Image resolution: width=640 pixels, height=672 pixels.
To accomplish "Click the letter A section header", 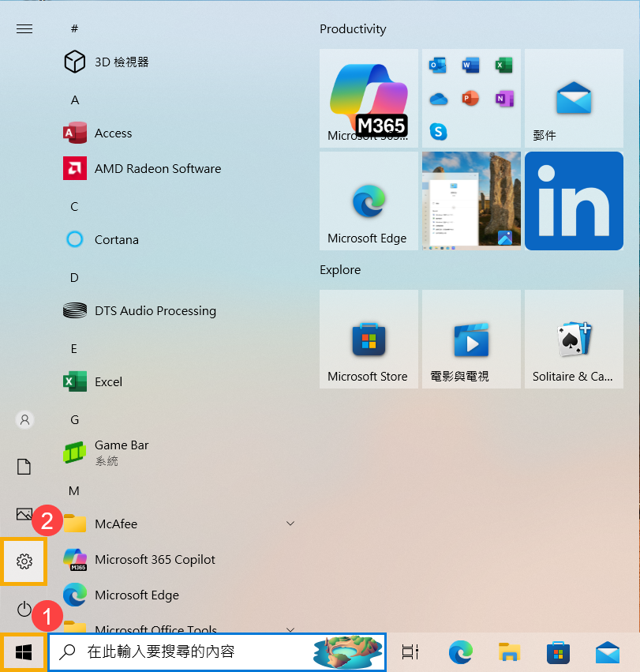I will (75, 99).
